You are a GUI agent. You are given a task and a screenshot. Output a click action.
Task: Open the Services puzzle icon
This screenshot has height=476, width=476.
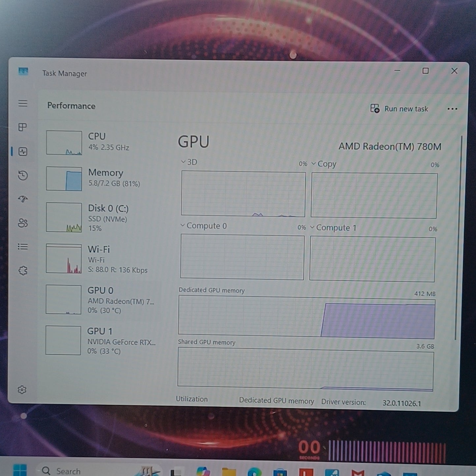click(x=23, y=270)
